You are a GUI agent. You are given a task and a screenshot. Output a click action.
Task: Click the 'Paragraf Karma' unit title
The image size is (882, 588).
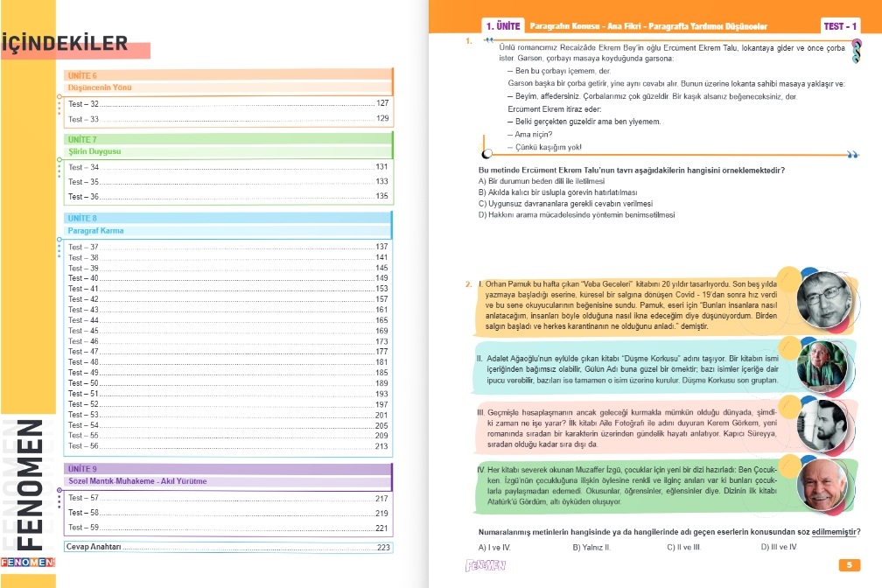[x=95, y=231]
